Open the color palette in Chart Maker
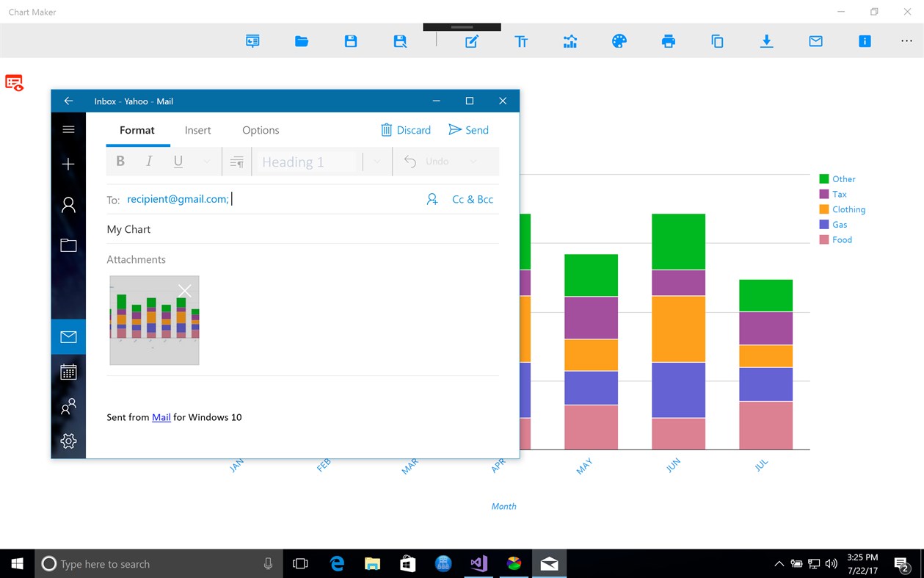 tap(619, 41)
